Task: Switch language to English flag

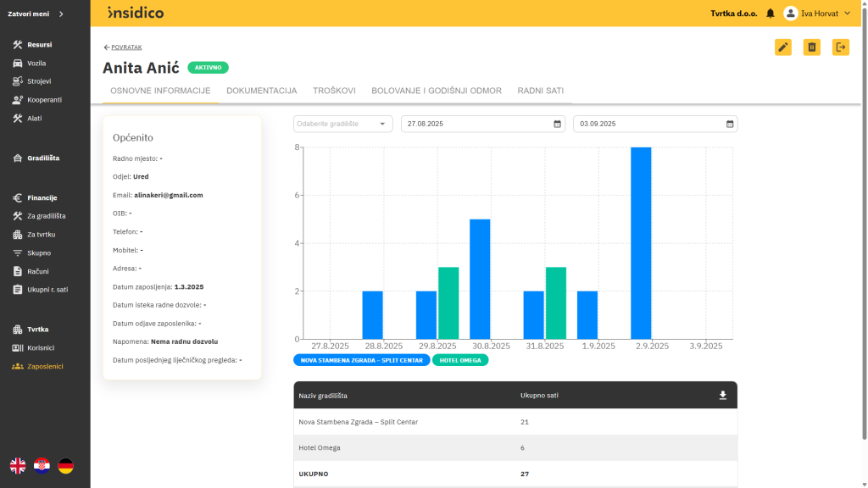Action: pyautogui.click(x=18, y=465)
